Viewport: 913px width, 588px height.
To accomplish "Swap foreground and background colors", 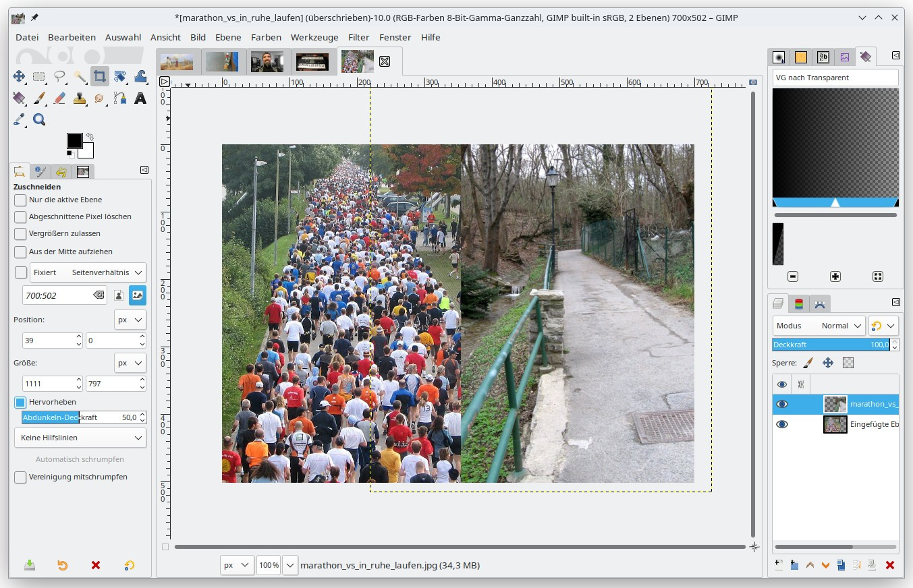I will click(x=90, y=137).
